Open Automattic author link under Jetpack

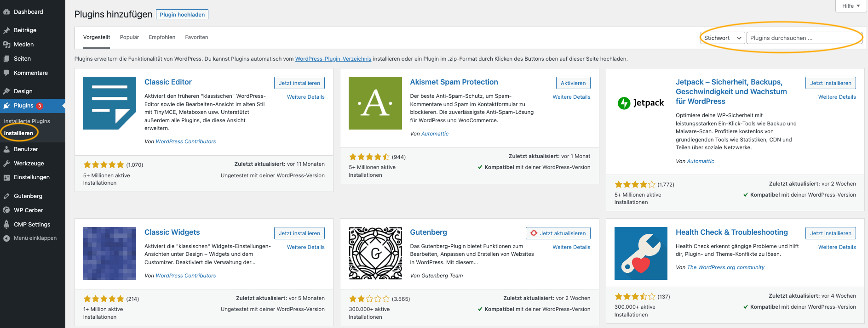point(701,161)
